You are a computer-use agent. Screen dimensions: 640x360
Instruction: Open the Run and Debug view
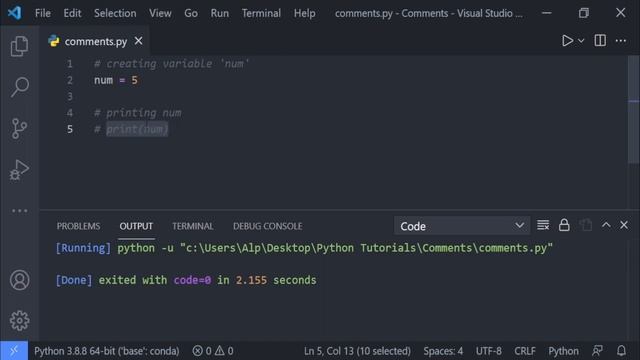(x=19, y=170)
